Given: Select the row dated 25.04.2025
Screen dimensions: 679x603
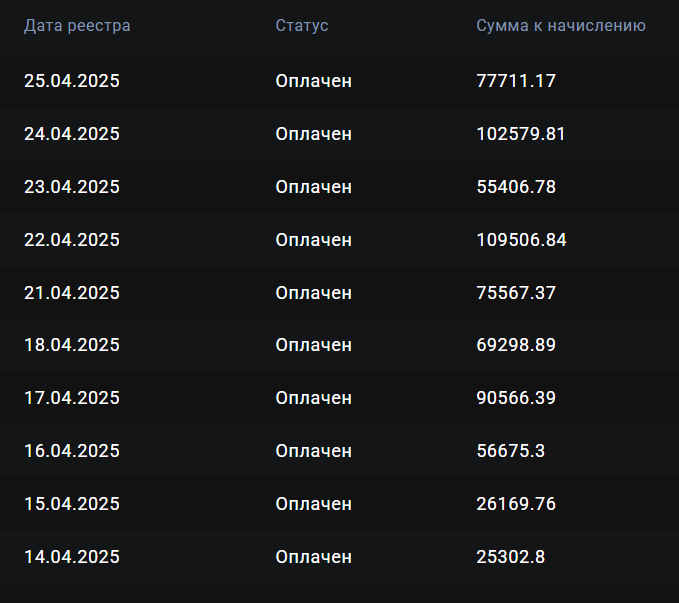Looking at the screenshot, I should point(340,81).
